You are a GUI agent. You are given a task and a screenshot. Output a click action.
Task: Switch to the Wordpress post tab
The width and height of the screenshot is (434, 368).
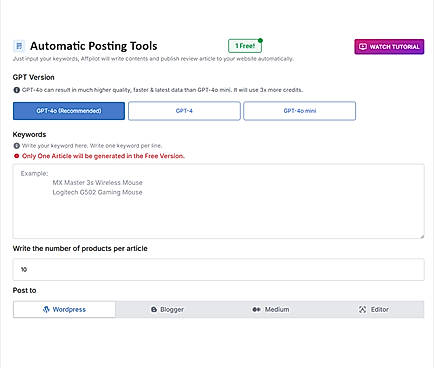click(64, 309)
